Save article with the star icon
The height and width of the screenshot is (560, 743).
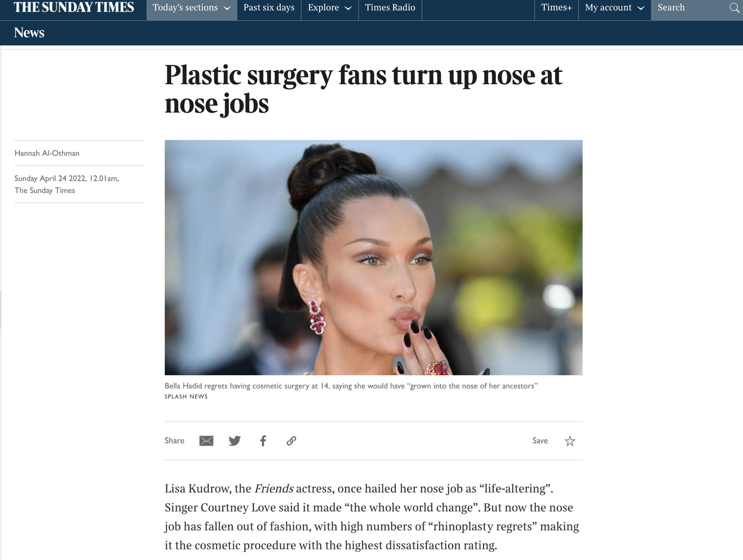pos(570,441)
